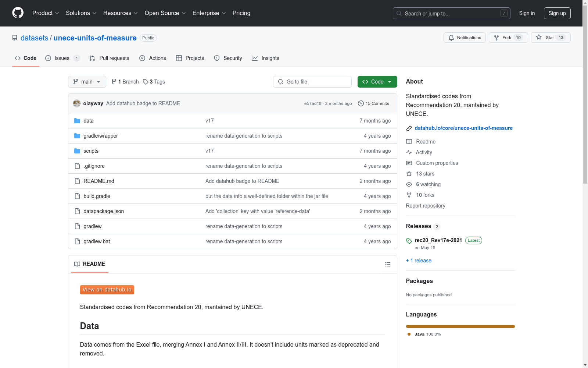The width and height of the screenshot is (588, 368).
Task: Click the tag icon beside rec20_Rev17e-2021
Action: (x=409, y=241)
